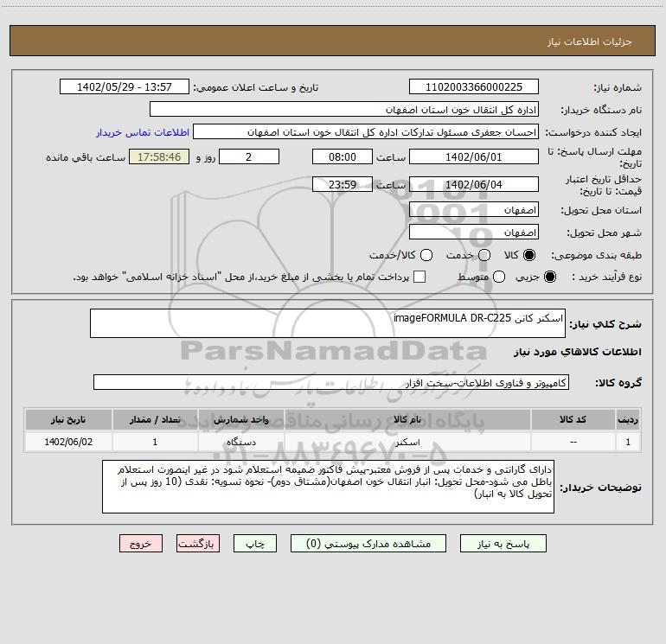Click the buyer organization name field
The image size is (666, 644).
tap(344, 109)
